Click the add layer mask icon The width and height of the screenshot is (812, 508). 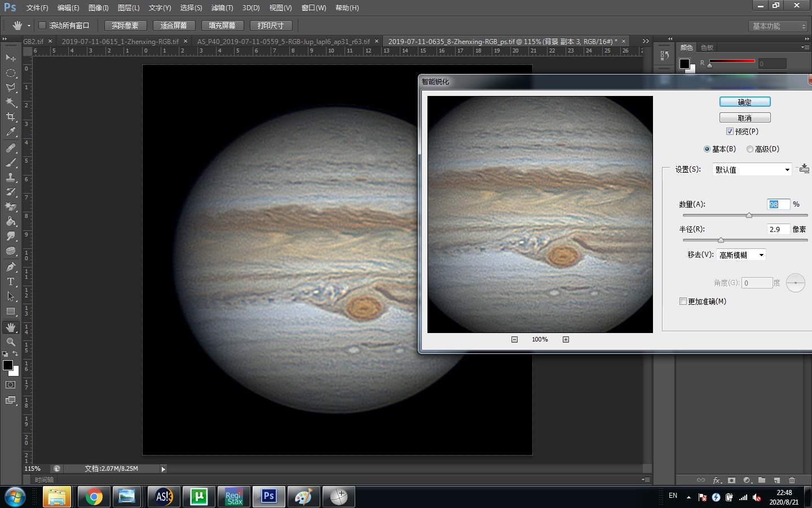pyautogui.click(x=731, y=480)
